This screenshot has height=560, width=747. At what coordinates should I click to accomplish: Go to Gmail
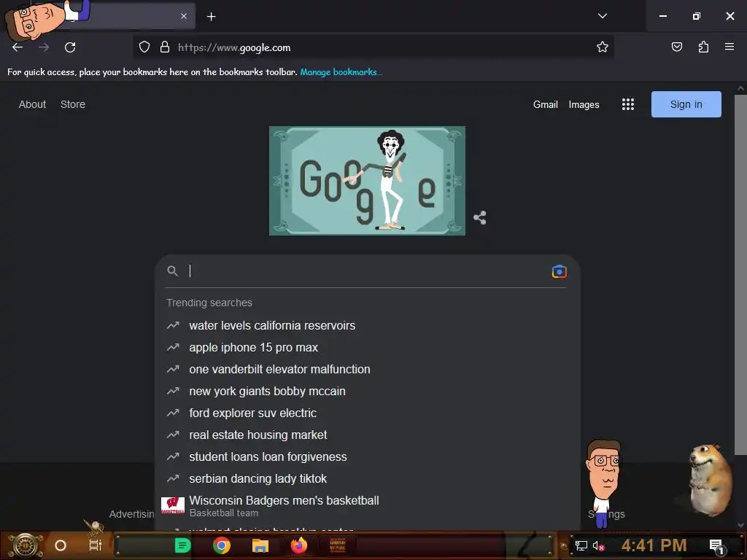[546, 104]
